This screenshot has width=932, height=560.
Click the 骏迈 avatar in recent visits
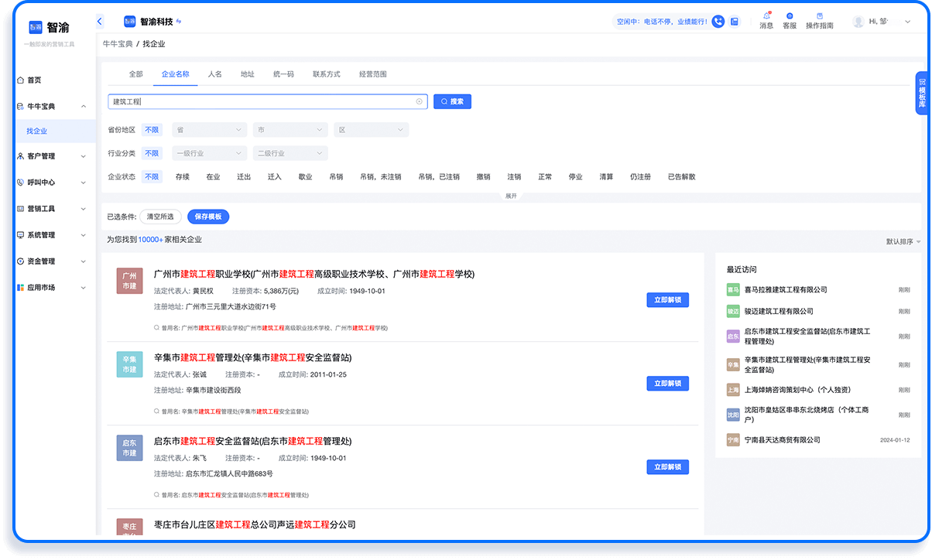[x=733, y=311]
